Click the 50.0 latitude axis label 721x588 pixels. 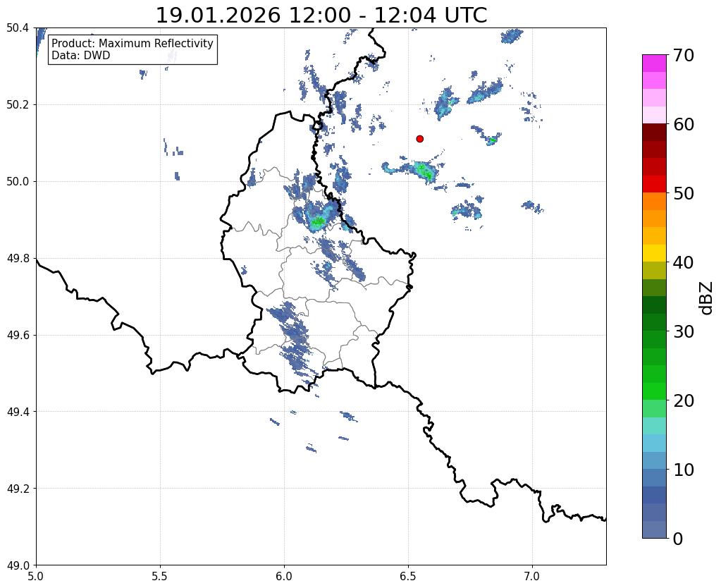[x=18, y=182]
